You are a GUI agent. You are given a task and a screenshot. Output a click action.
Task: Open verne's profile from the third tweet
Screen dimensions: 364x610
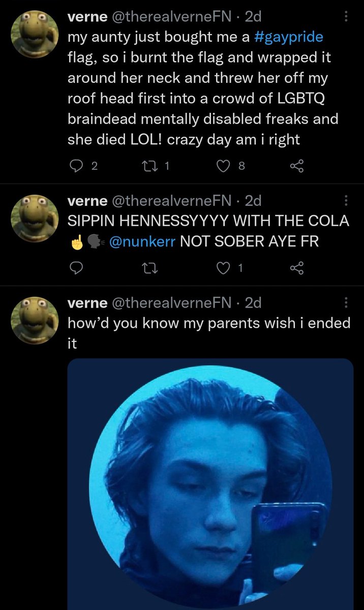pos(87,303)
